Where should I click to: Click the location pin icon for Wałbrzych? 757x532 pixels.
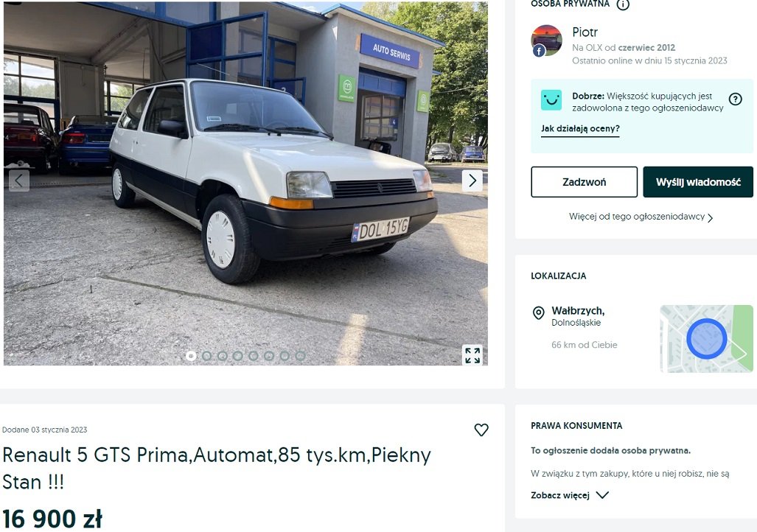[x=538, y=313]
